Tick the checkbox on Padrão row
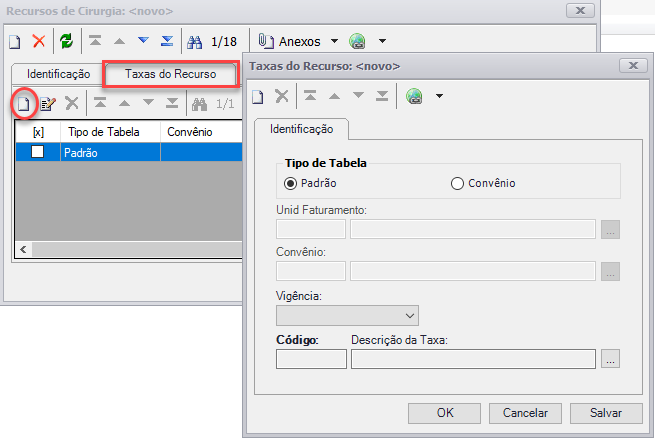Screen dimensions: 655x440 pos(38,152)
